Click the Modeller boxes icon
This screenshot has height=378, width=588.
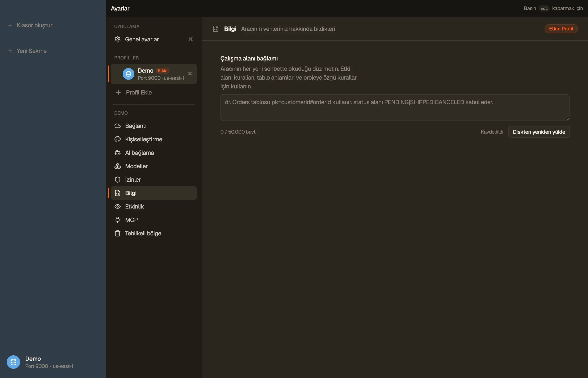coord(118,166)
